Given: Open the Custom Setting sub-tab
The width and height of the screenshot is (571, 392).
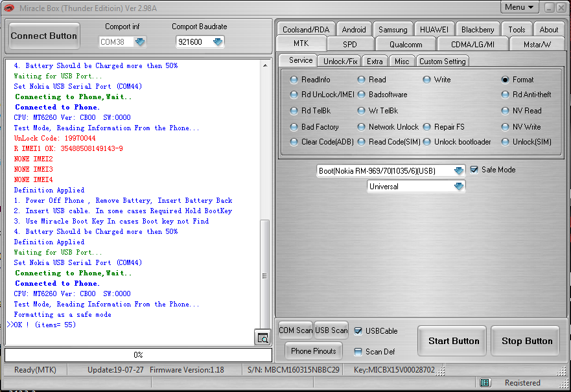Looking at the screenshot, I should (x=443, y=61).
